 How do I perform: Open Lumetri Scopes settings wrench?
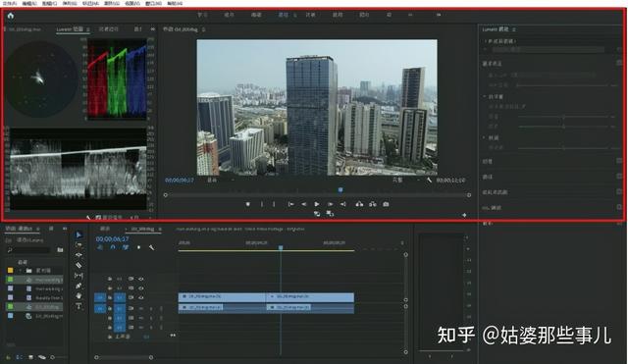click(88, 218)
